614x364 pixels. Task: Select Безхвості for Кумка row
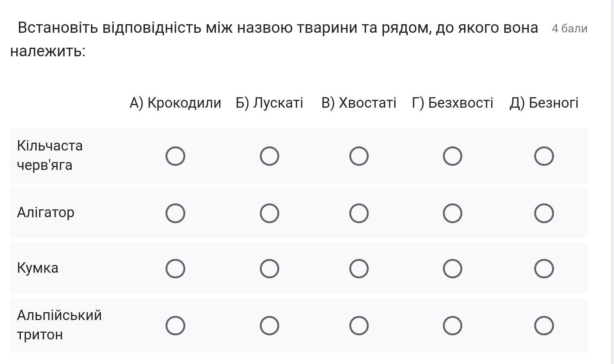(453, 269)
